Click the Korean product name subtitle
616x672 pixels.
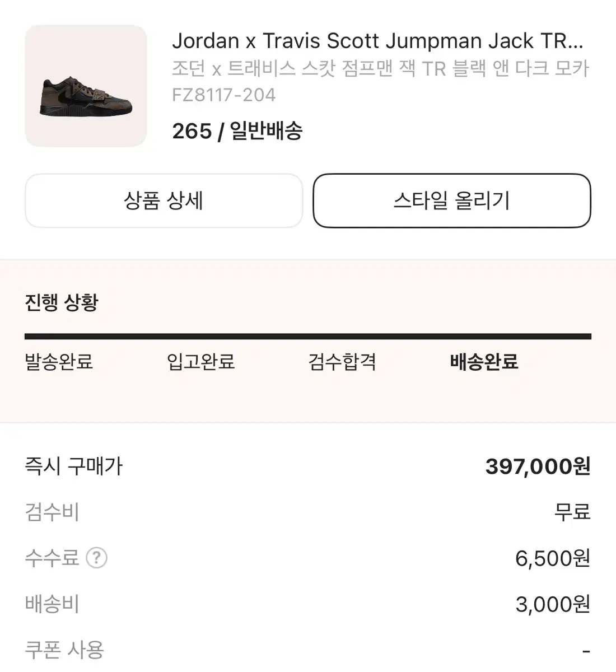click(380, 68)
